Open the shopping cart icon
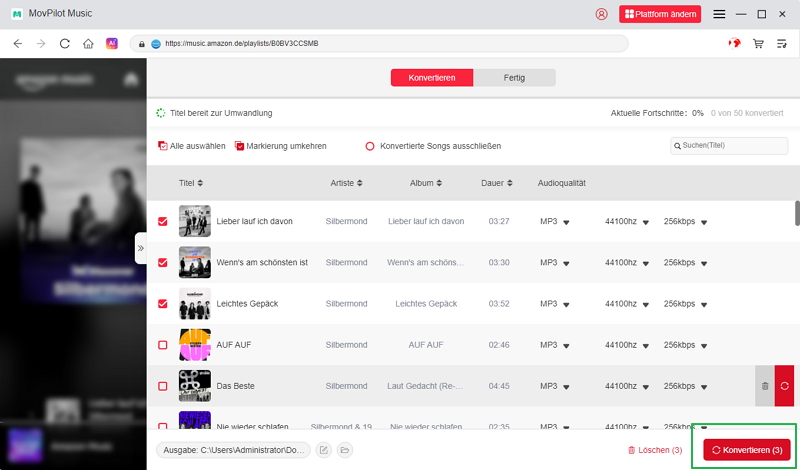 758,44
